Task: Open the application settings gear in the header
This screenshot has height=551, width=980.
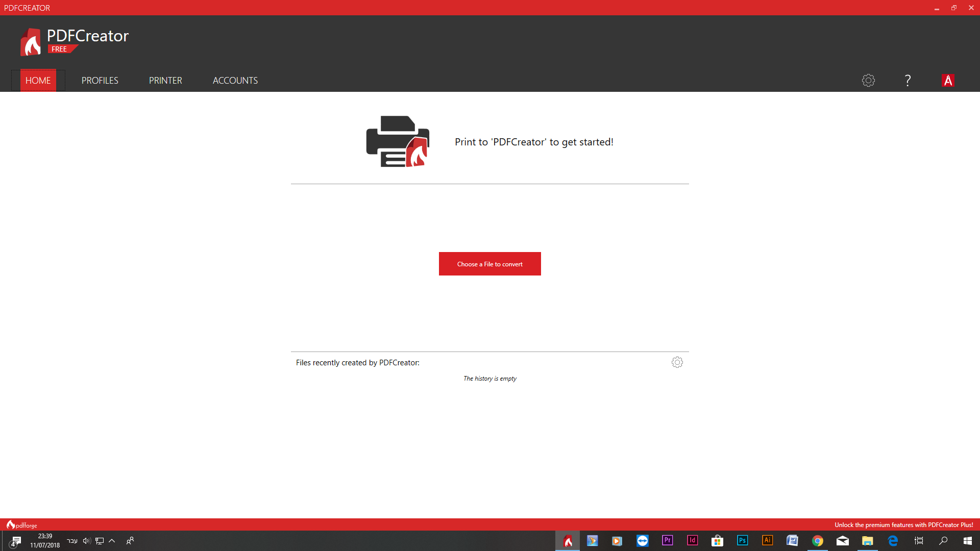Action: 868,81
